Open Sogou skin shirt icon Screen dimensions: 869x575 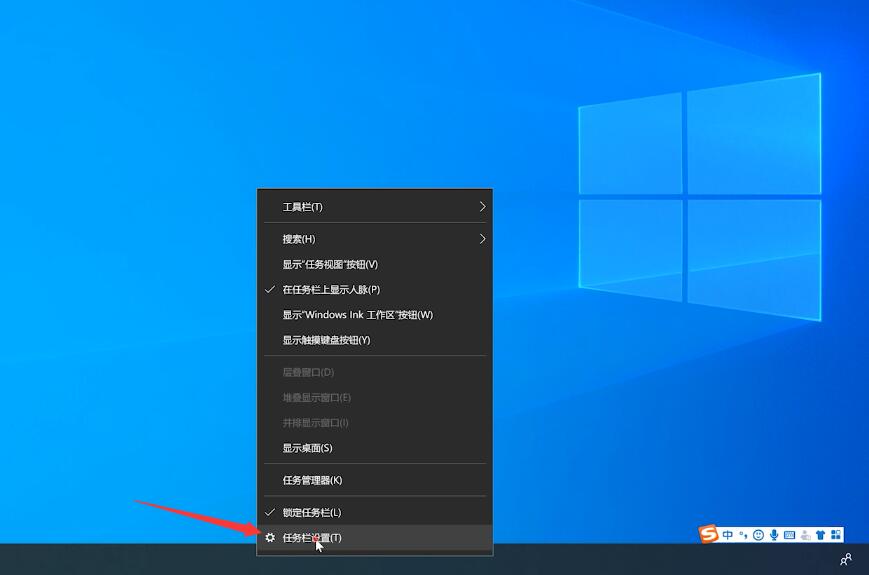pos(820,535)
